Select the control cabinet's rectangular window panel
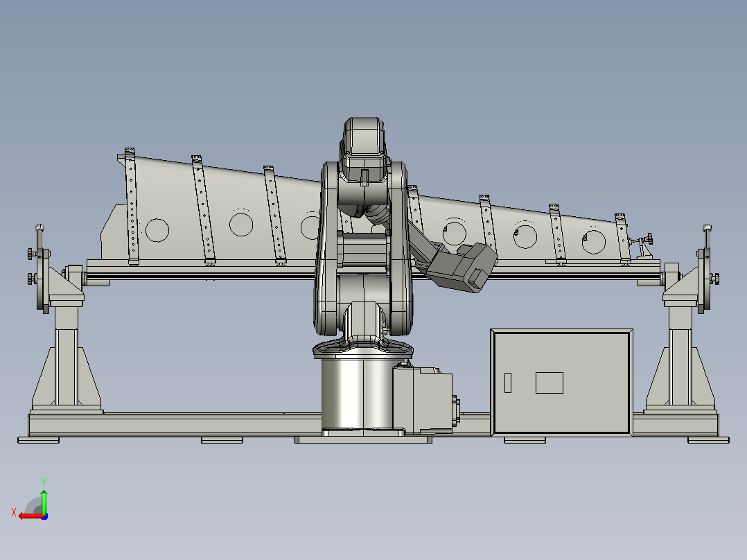 [550, 383]
